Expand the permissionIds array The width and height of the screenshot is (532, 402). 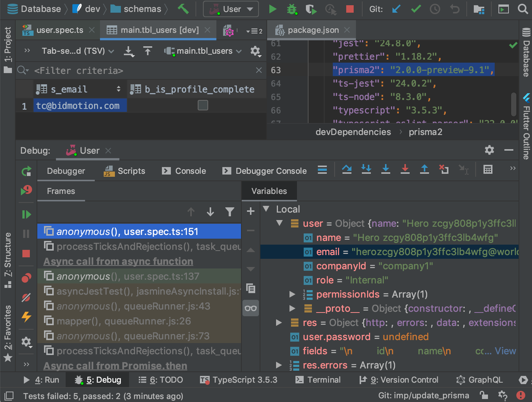(x=292, y=294)
